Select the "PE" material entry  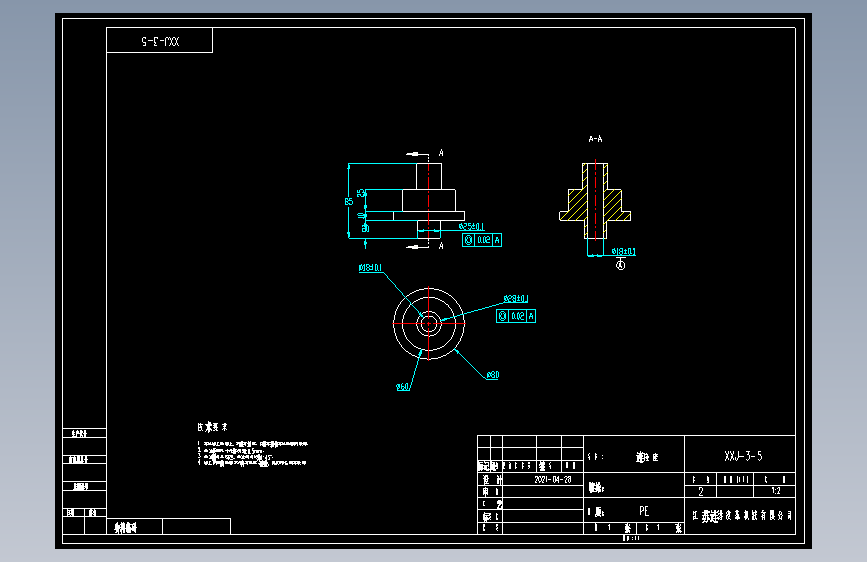click(x=644, y=511)
